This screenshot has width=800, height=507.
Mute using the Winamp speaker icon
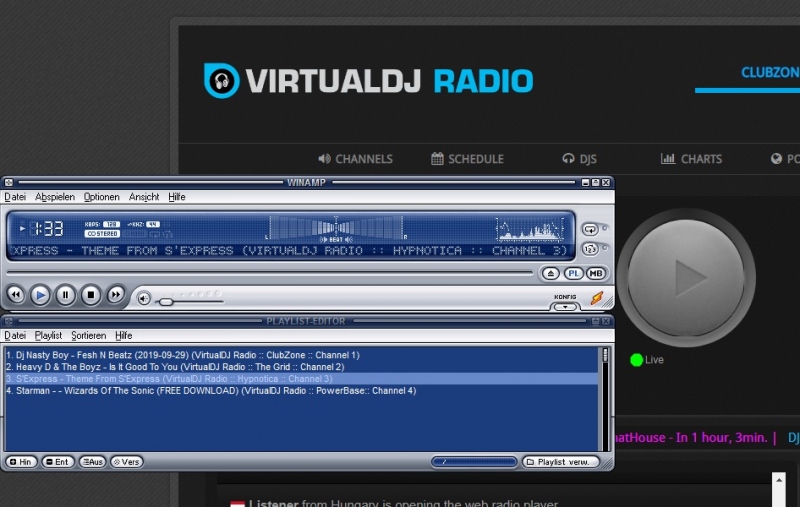[144, 298]
